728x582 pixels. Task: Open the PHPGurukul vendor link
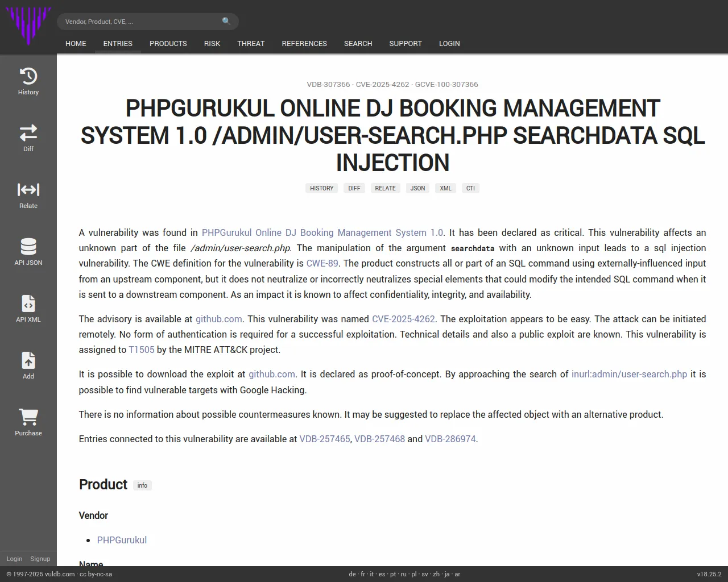pyautogui.click(x=122, y=540)
